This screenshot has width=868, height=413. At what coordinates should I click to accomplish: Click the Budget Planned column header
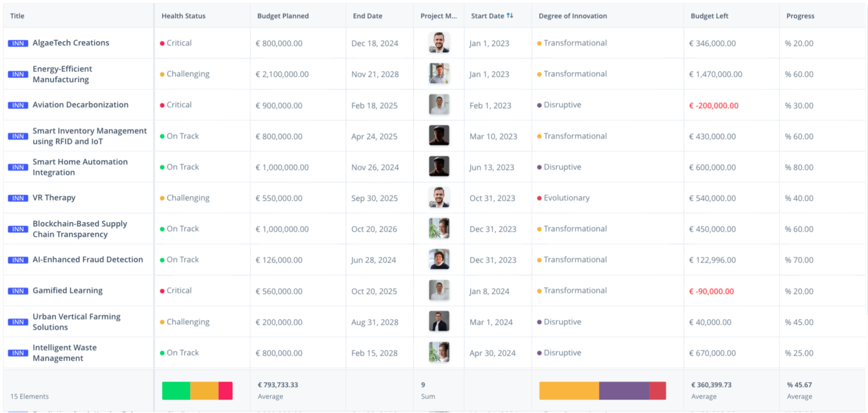tap(283, 16)
